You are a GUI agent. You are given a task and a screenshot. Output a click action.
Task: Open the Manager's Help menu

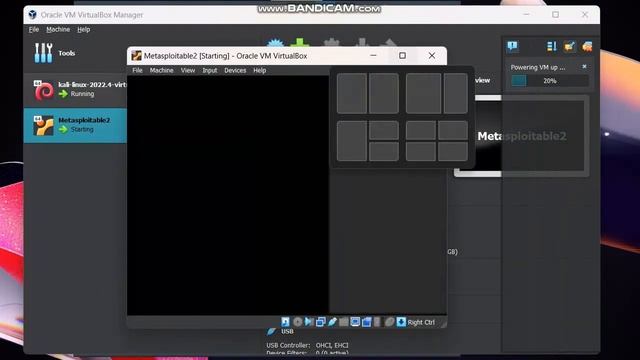tap(84, 29)
